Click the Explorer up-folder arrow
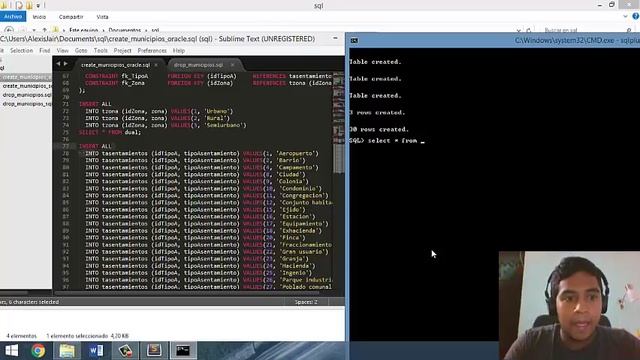Image resolution: width=640 pixels, height=360 pixels. (44, 30)
